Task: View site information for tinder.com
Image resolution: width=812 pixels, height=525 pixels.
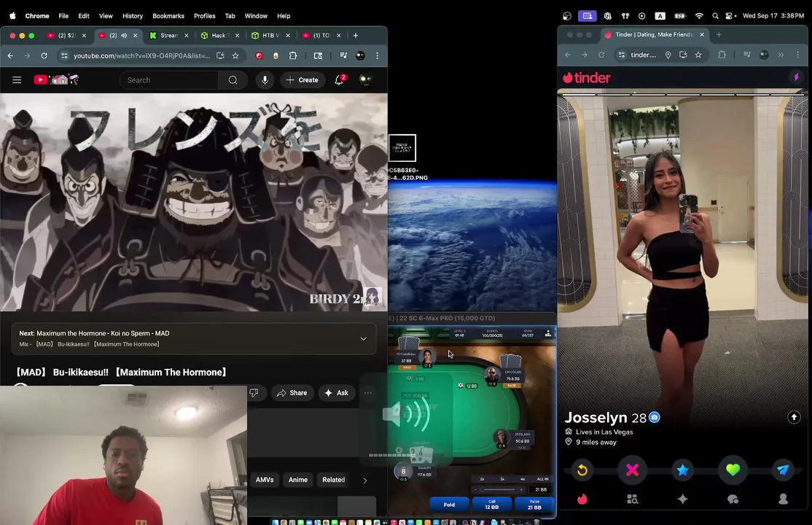Action: pos(622,55)
